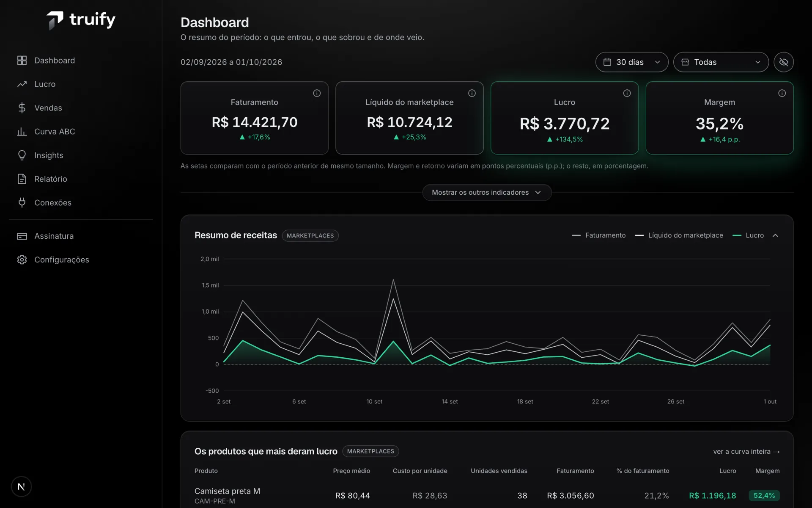The image size is (812, 508).
Task: Open Conexões in the sidebar
Action: [x=80, y=203]
